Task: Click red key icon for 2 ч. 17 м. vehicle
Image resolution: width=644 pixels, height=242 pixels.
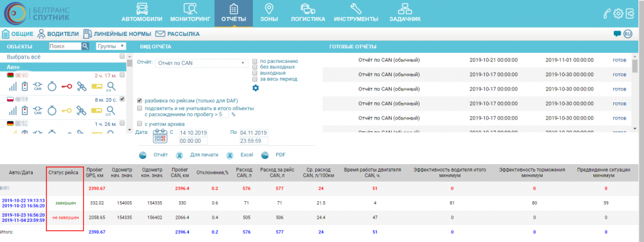Action: pyautogui.click(x=66, y=87)
